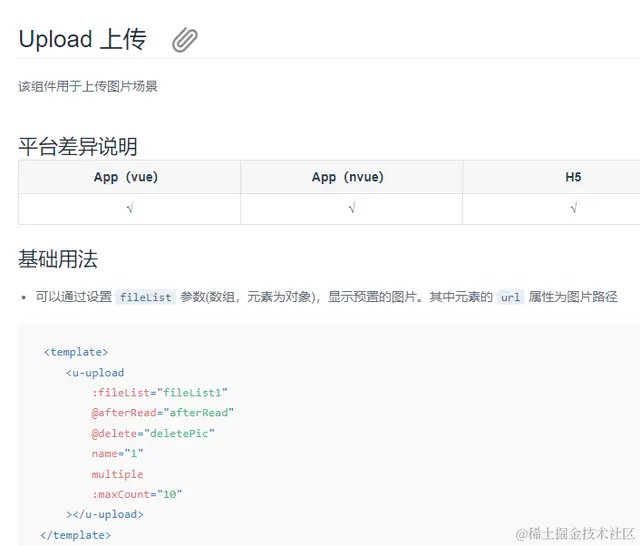Select the '基础用法' section heading
Screen dimensions: 640x546
pyautogui.click(x=58, y=259)
